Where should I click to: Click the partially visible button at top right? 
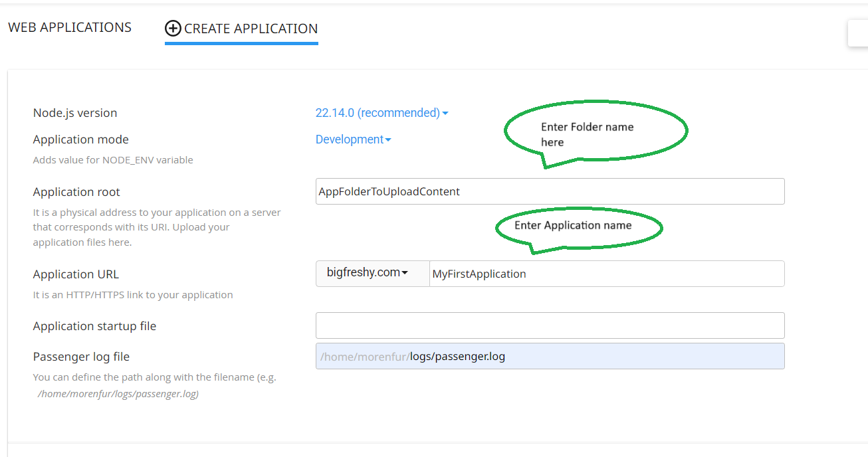857,33
